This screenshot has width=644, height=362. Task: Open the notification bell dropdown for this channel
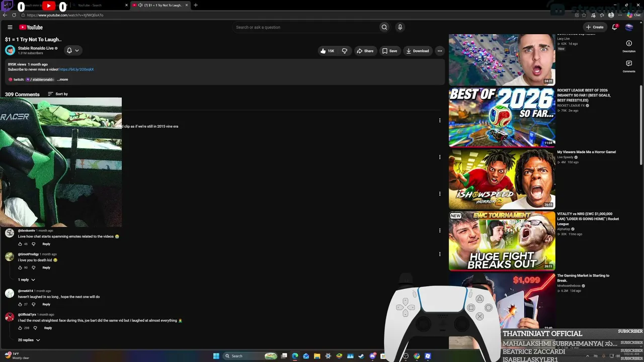73,50
